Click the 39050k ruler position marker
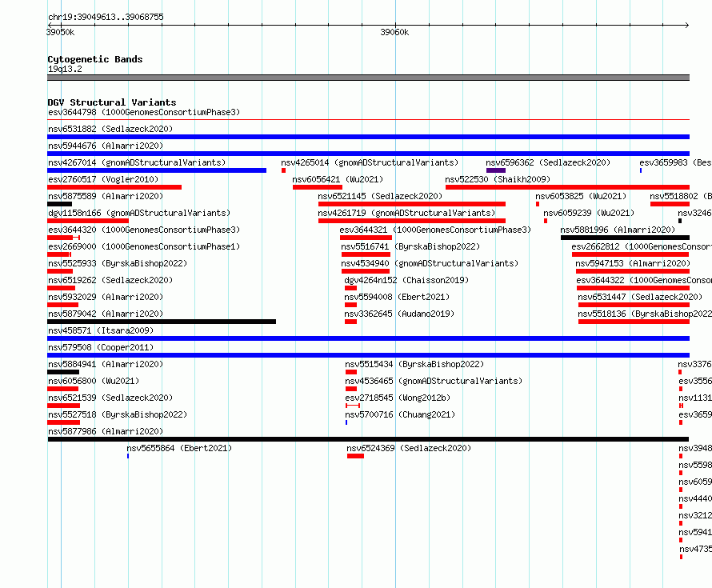This screenshot has height=588, width=712. (60, 32)
